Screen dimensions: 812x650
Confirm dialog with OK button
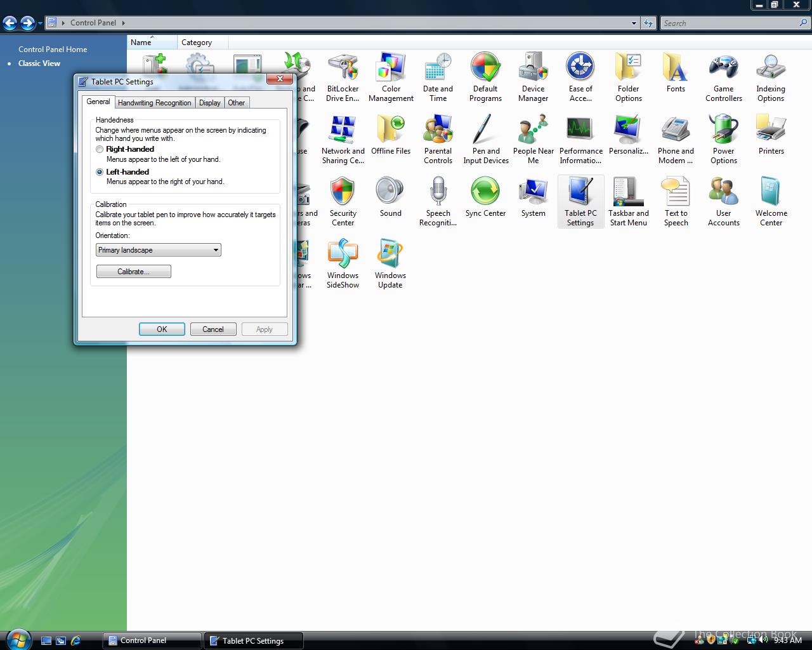(162, 329)
